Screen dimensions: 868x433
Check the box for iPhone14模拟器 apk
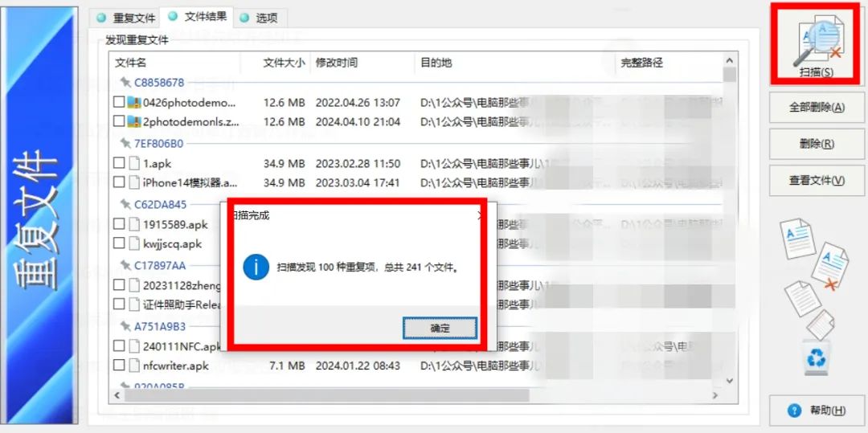(118, 182)
